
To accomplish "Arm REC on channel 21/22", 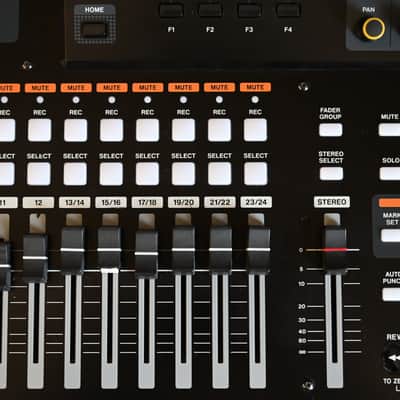I will coord(219,130).
